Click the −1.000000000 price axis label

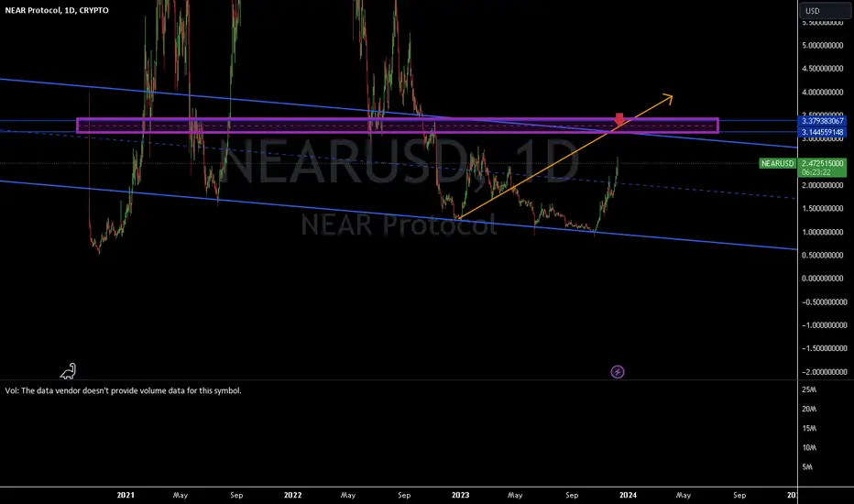click(x=825, y=325)
